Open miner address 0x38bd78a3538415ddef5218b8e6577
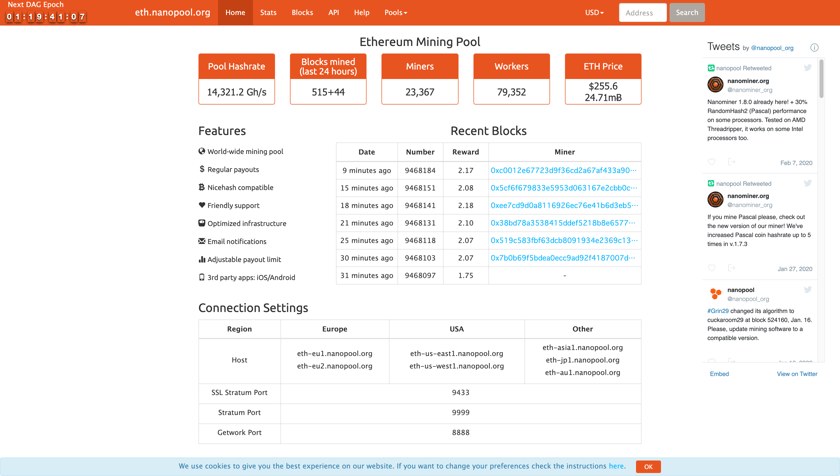840x476 pixels. 562,223
